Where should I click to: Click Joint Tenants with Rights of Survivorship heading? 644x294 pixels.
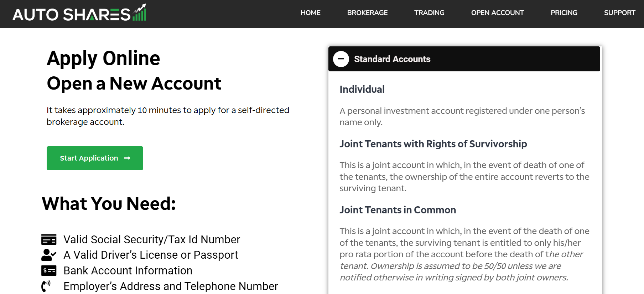(433, 144)
